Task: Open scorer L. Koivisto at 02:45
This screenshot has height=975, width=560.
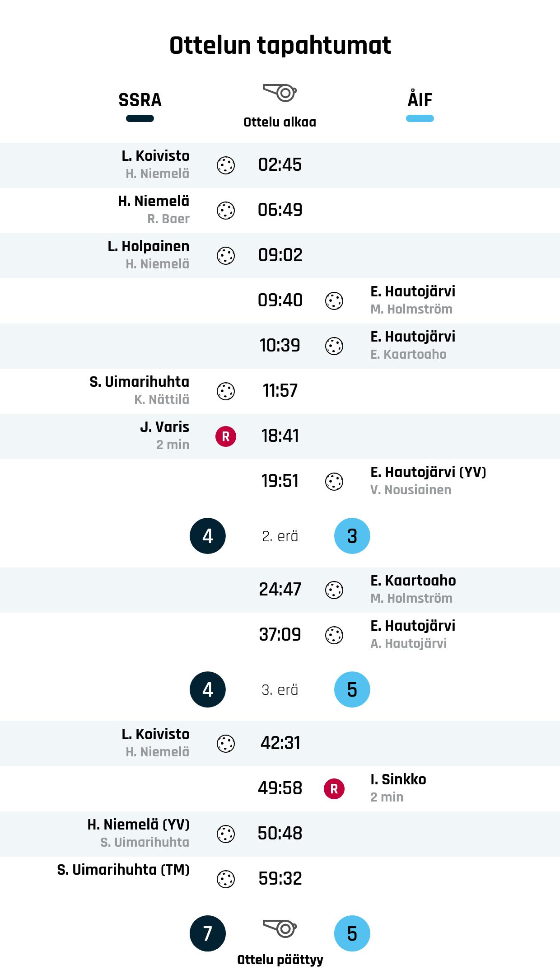Action: (155, 156)
